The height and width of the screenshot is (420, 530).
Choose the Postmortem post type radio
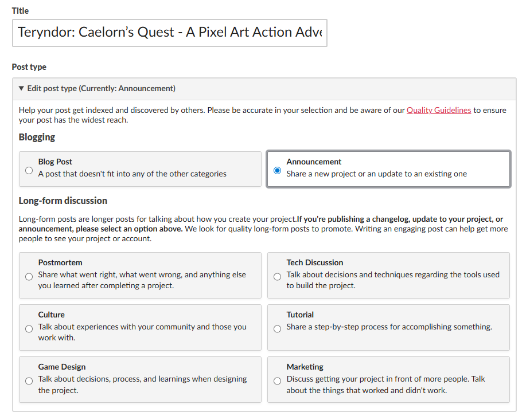[x=29, y=277]
